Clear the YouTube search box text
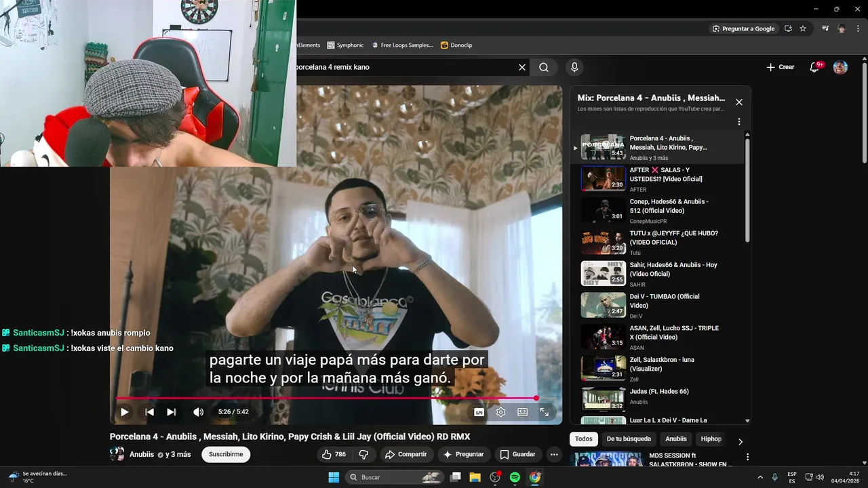Screen dimensions: 868x488 (522, 67)
